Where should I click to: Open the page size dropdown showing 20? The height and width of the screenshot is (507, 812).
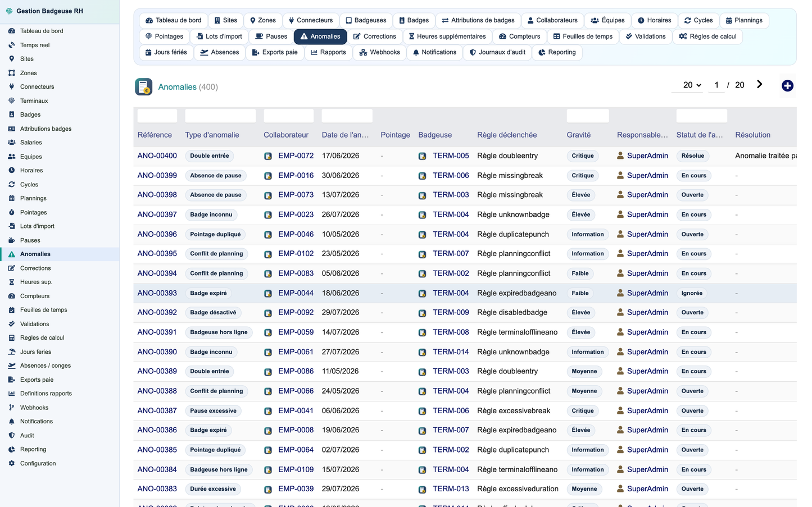tap(692, 85)
